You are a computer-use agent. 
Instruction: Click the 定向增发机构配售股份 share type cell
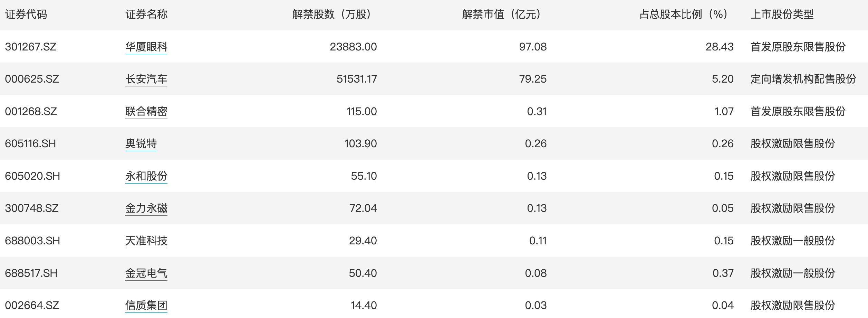pyautogui.click(x=803, y=79)
